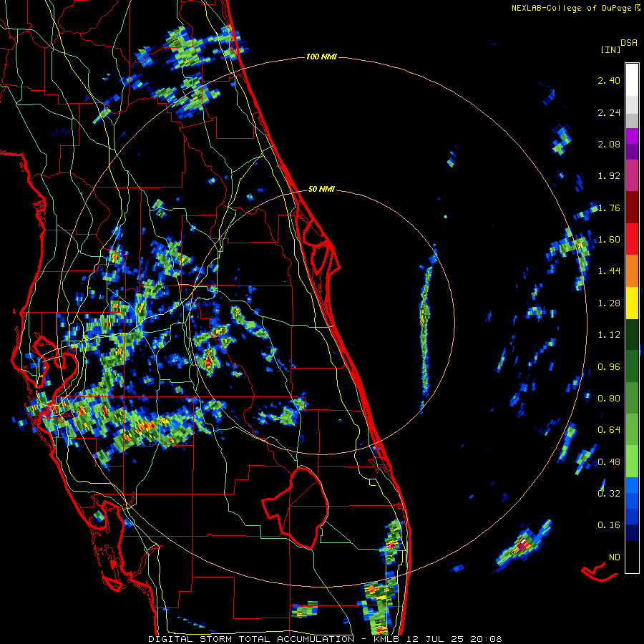Select the 1.28 legend value
Viewport: 644px width, 644px height.
point(609,303)
